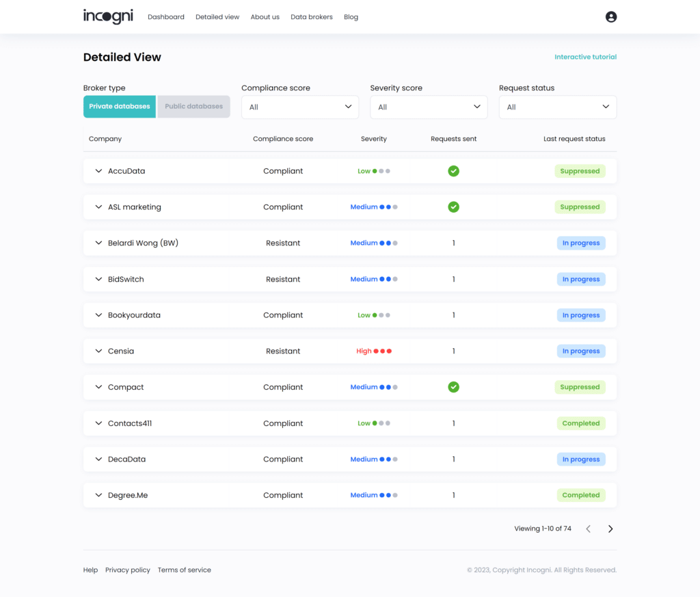Click Medium severity dots for Compact

388,387
